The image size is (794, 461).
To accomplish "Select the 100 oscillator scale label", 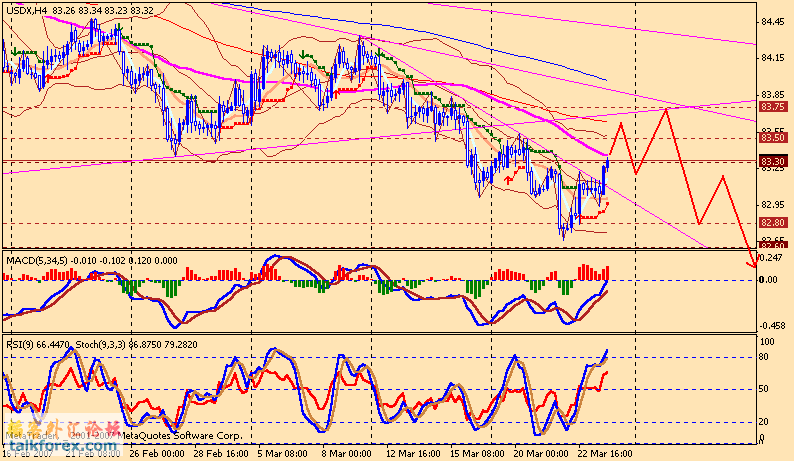I will tap(768, 342).
